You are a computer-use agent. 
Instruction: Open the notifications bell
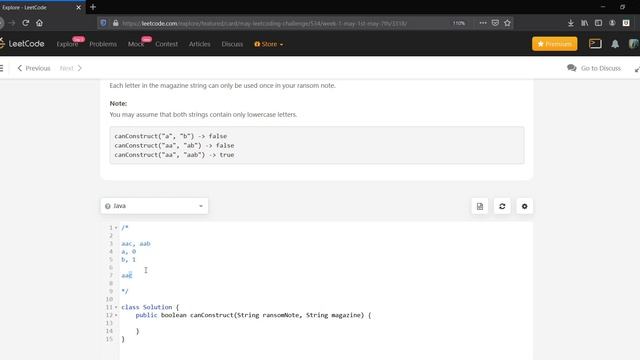[615, 44]
